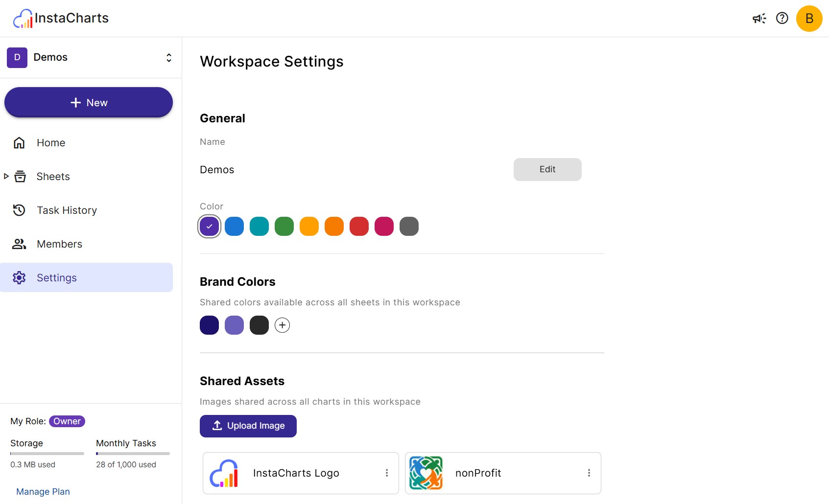Select the red workspace color
The height and width of the screenshot is (504, 829).
pos(359,226)
